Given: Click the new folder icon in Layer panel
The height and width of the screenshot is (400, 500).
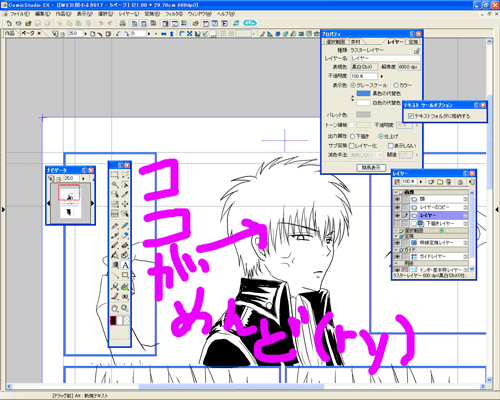Looking at the screenshot, I should coord(440,182).
